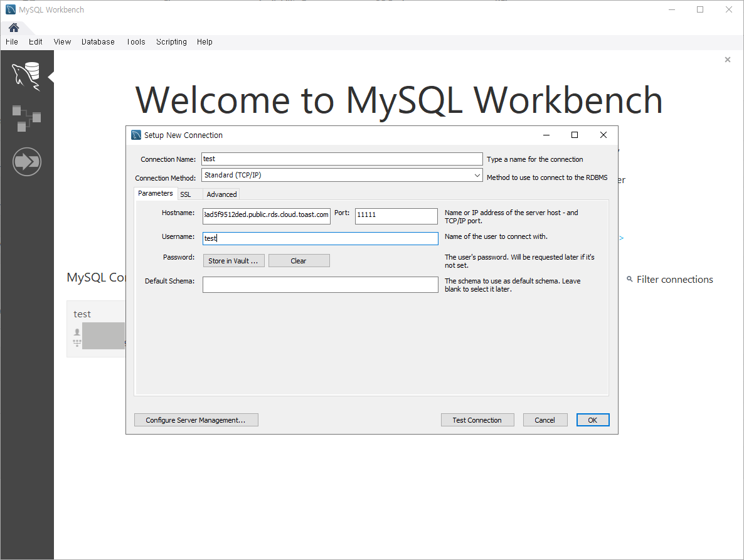Screen dimensions: 744x560
Task: Click the Clear password button
Action: click(299, 261)
